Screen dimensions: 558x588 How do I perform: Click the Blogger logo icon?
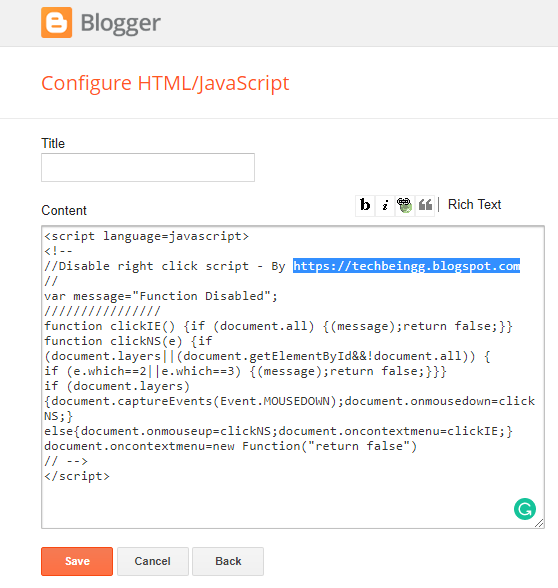(x=56, y=22)
